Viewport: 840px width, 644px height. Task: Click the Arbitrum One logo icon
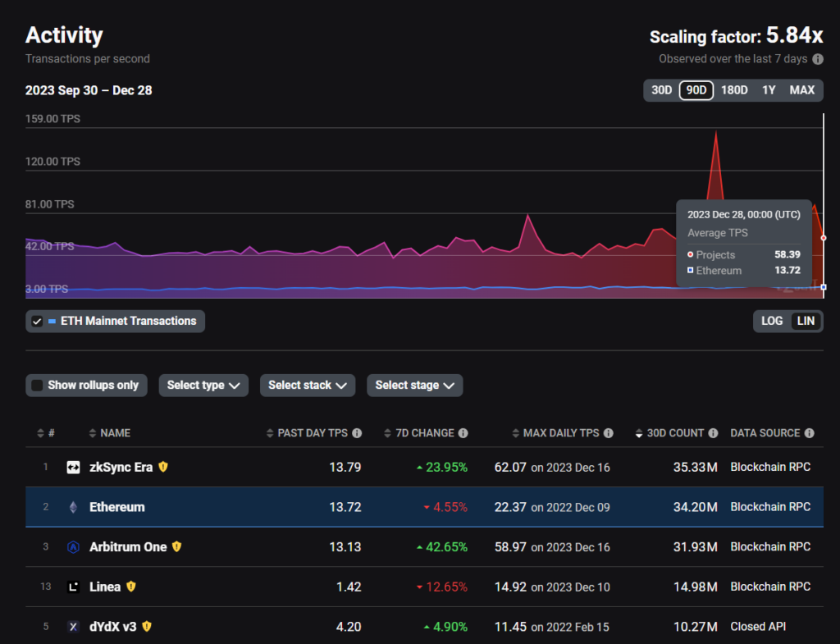(x=73, y=547)
